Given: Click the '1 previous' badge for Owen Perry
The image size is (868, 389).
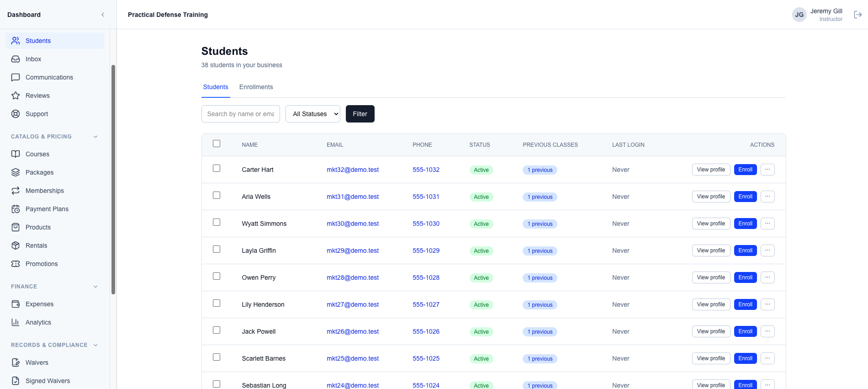Looking at the screenshot, I should tap(540, 278).
